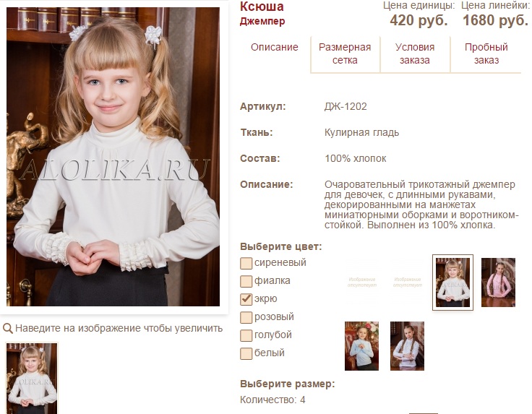This screenshot has height=414, width=532.
Task: Check the розовый color option
Action: tap(246, 317)
